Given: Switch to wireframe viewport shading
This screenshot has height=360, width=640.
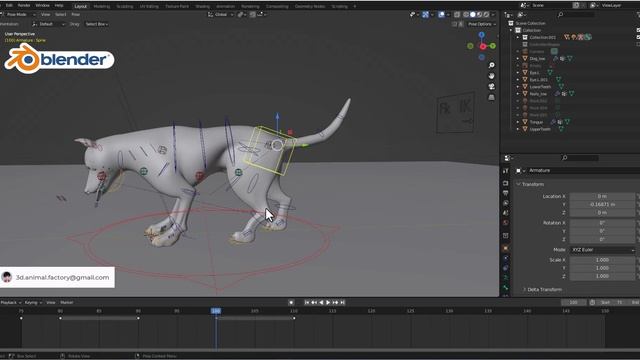Looking at the screenshot, I should pos(466,14).
